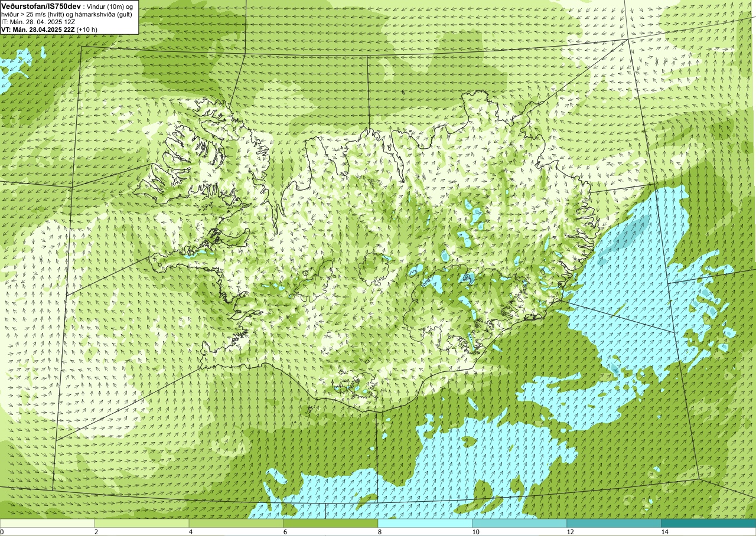Click the legend scale label '0'
The height and width of the screenshot is (536, 756).
click(2, 532)
